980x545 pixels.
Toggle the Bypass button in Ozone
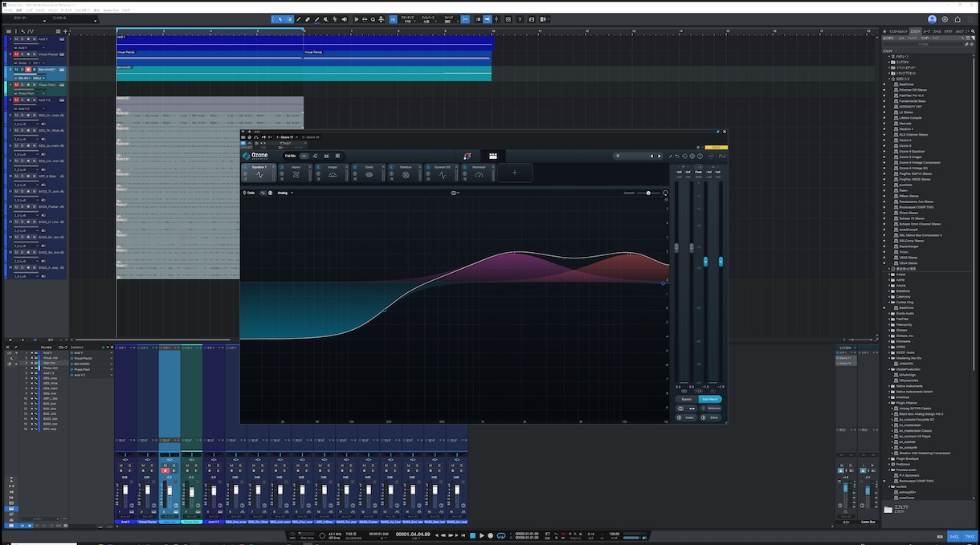pos(686,399)
